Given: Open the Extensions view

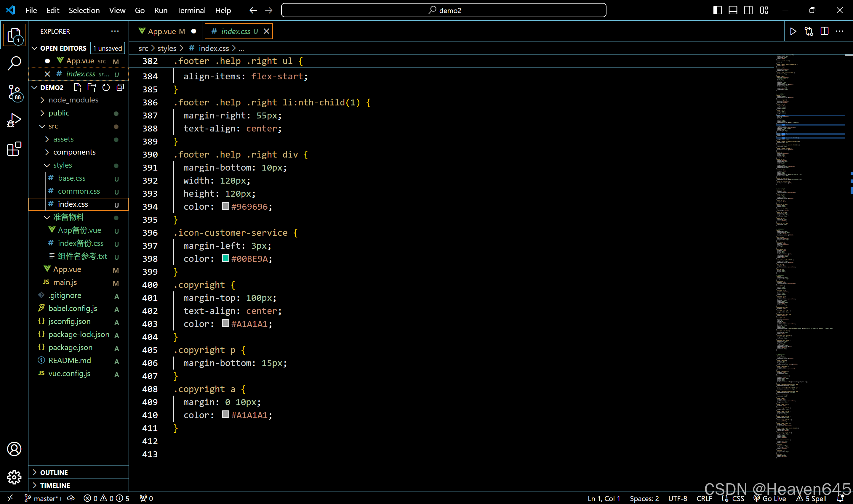Looking at the screenshot, I should coord(14,149).
